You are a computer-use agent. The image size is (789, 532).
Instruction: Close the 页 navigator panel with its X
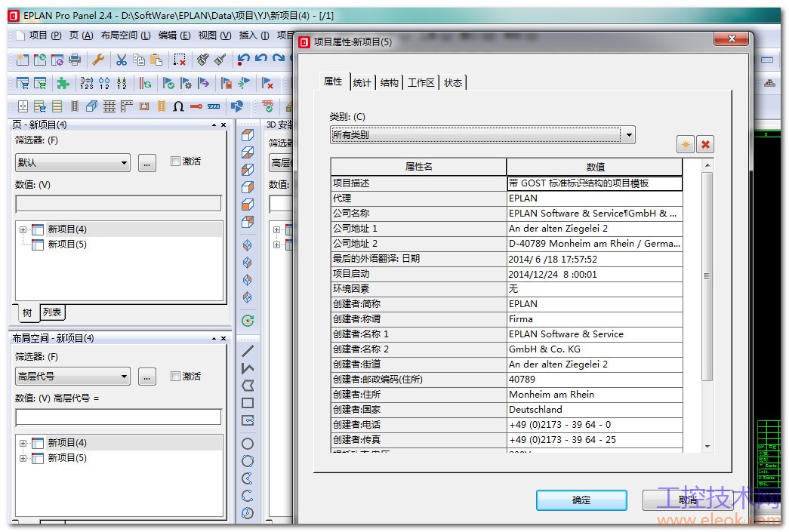(x=223, y=125)
